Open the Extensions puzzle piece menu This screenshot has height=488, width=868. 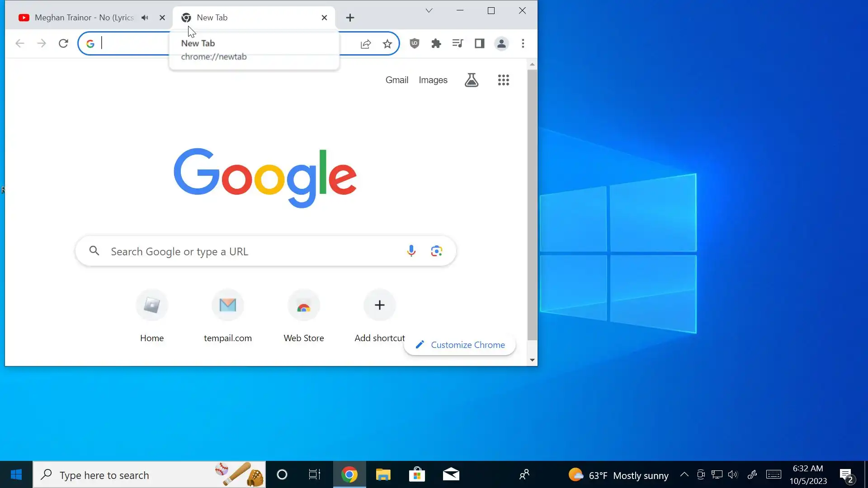pyautogui.click(x=436, y=43)
